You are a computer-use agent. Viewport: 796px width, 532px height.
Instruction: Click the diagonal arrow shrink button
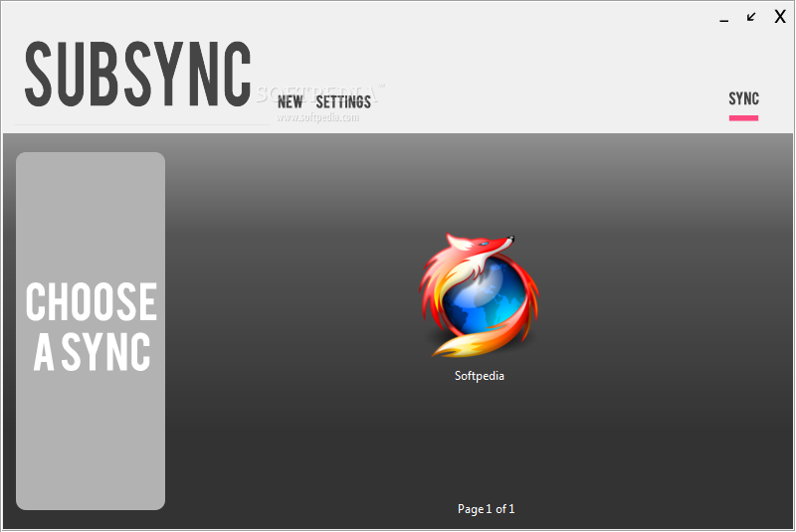(x=751, y=17)
